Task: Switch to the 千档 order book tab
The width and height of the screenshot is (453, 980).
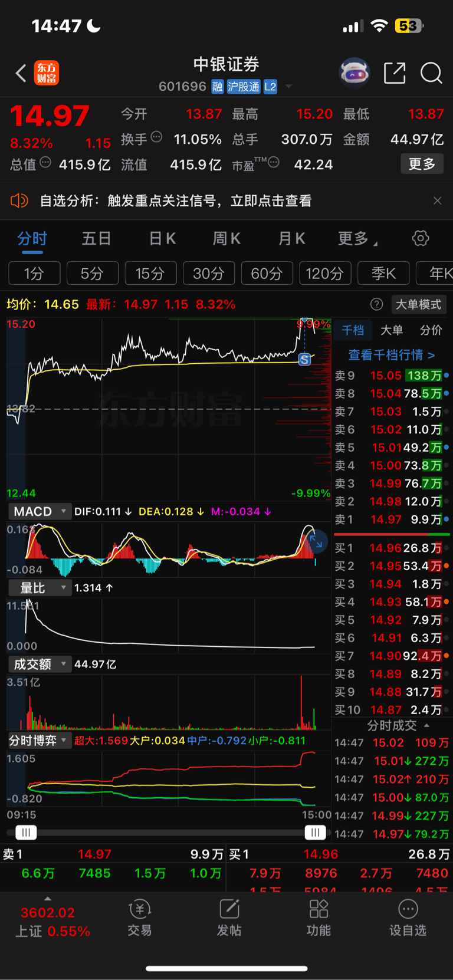Action: [353, 330]
